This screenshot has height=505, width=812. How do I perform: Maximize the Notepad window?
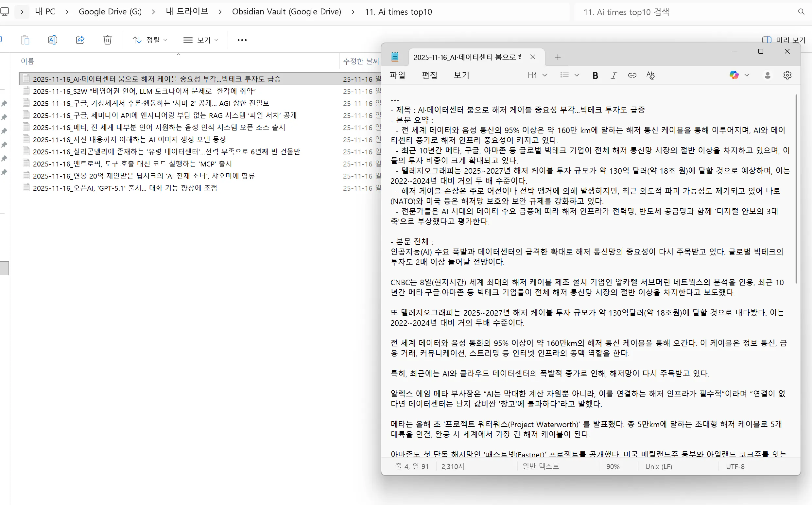click(761, 51)
